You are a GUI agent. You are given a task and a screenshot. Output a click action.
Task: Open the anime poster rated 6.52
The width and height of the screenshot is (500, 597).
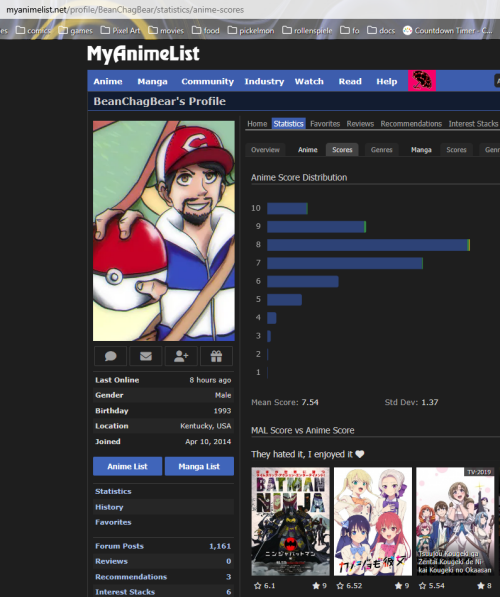373,521
